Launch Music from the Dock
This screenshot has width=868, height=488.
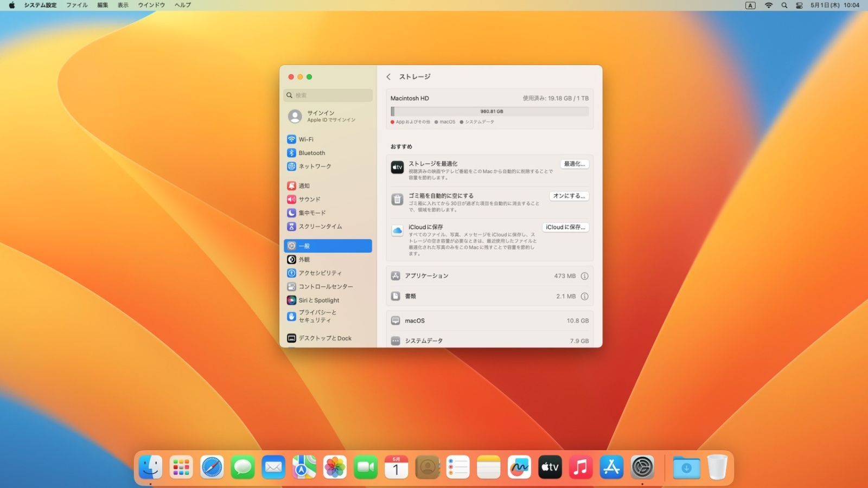tap(580, 467)
